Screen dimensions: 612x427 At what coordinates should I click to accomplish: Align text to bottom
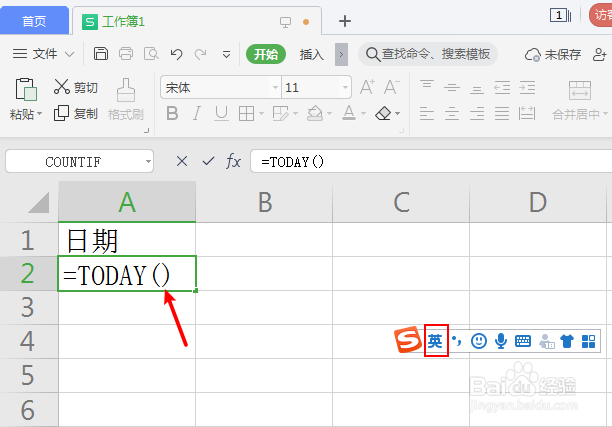click(x=477, y=88)
